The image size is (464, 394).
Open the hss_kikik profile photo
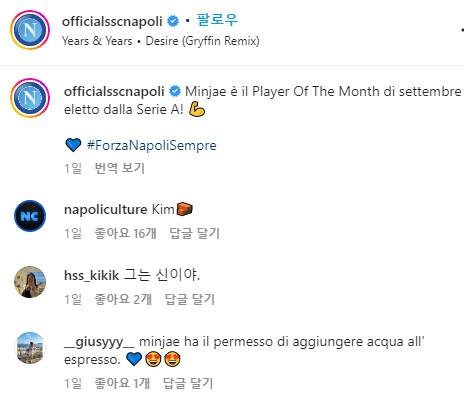[30, 282]
